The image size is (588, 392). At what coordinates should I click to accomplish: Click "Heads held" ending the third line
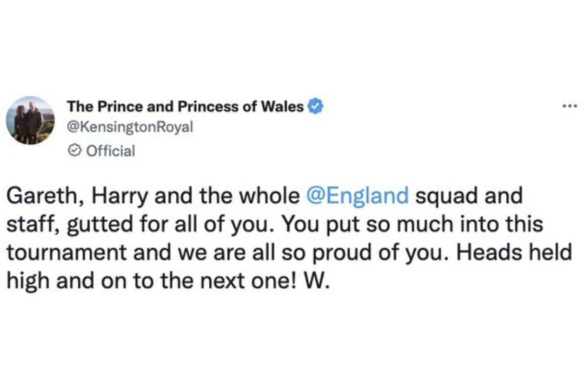(514, 252)
